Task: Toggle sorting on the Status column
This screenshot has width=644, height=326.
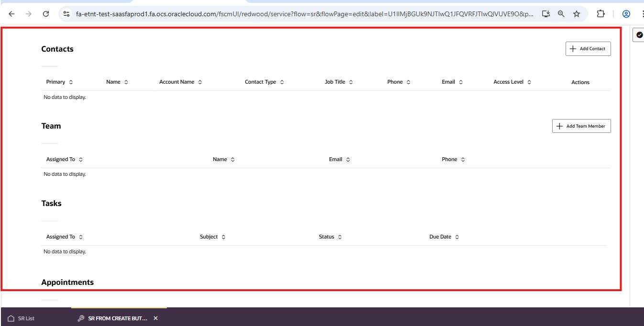Action: tap(339, 237)
